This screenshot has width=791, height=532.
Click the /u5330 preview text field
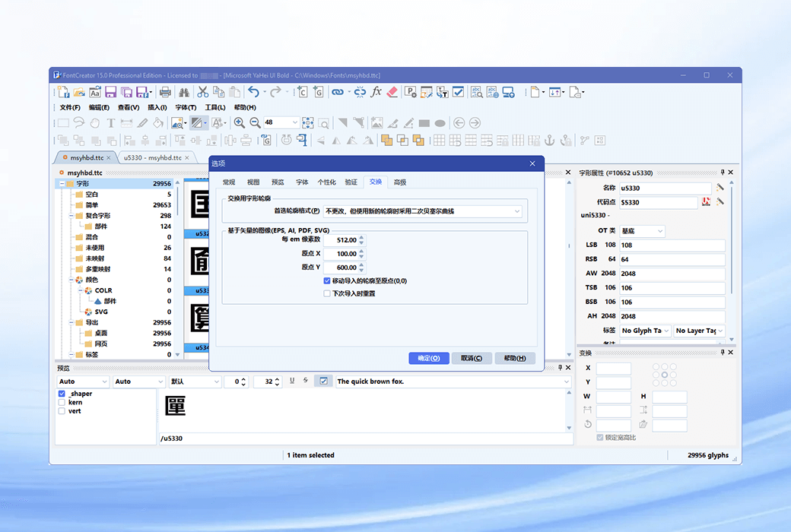pos(367,439)
